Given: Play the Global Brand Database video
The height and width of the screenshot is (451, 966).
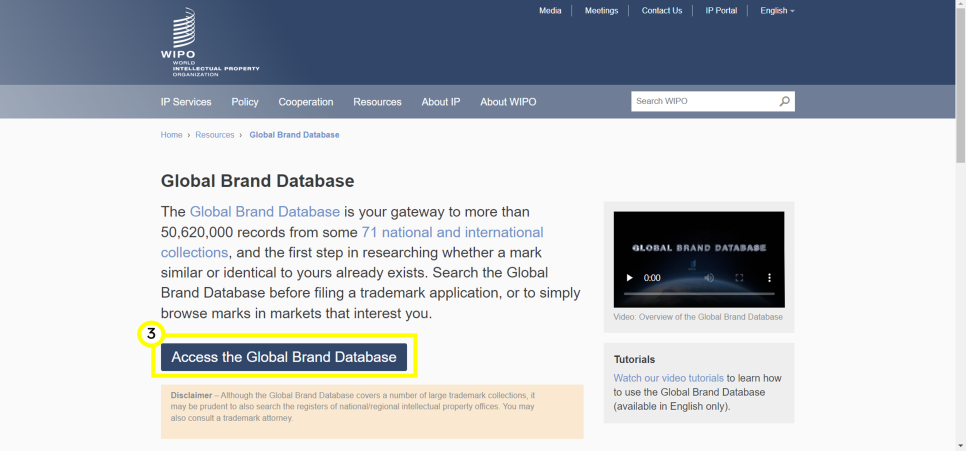Looking at the screenshot, I should [x=629, y=278].
